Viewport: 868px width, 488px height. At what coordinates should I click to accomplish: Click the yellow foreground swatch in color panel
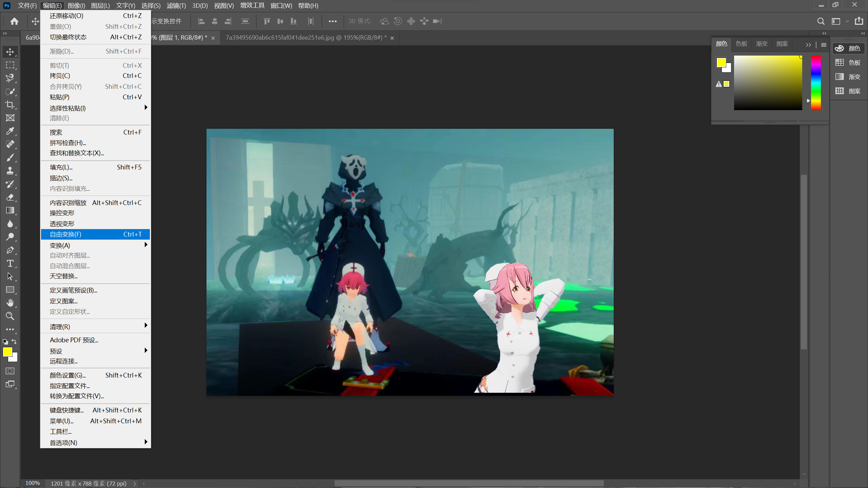(721, 62)
